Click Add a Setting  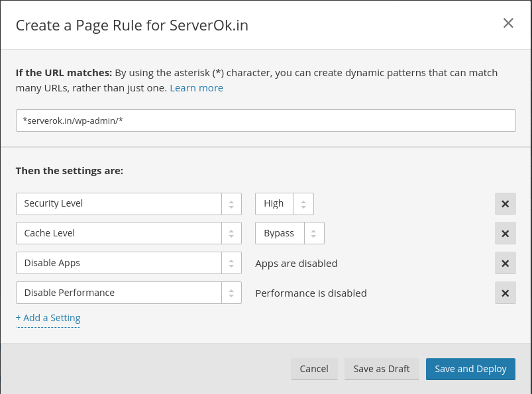point(48,317)
